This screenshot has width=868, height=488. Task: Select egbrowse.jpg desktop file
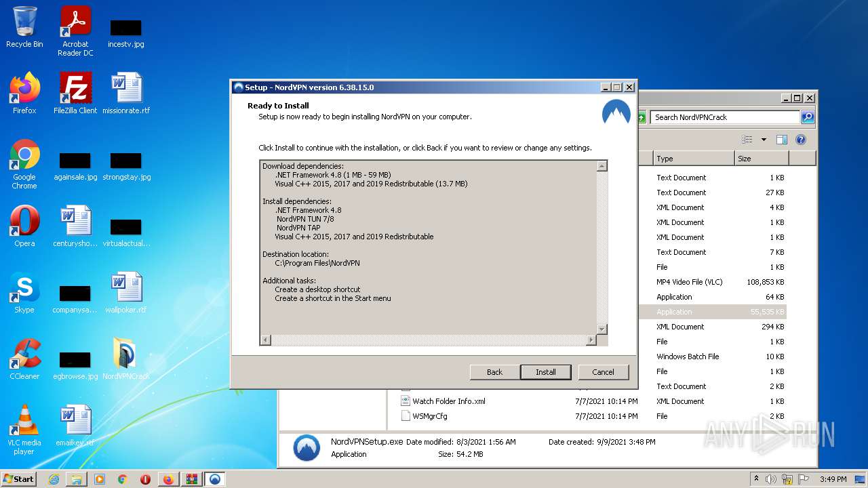tap(75, 366)
